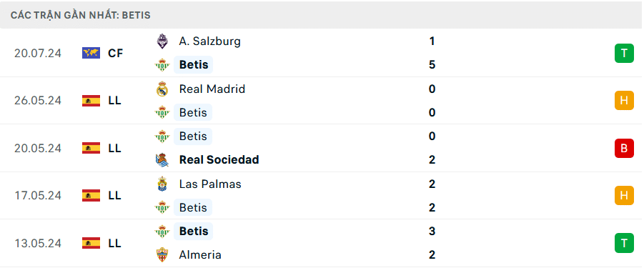
Task: Click the Real Madrid crest icon
Action: tap(162, 89)
